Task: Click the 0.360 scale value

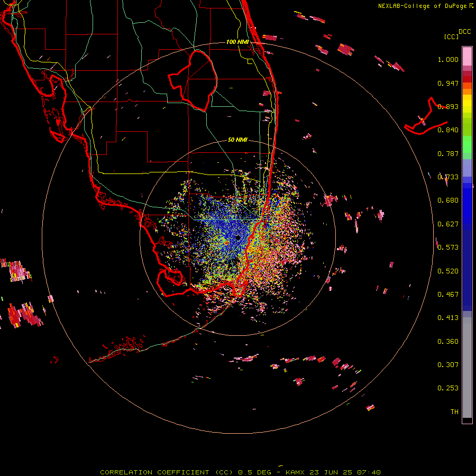Action: pyautogui.click(x=448, y=342)
